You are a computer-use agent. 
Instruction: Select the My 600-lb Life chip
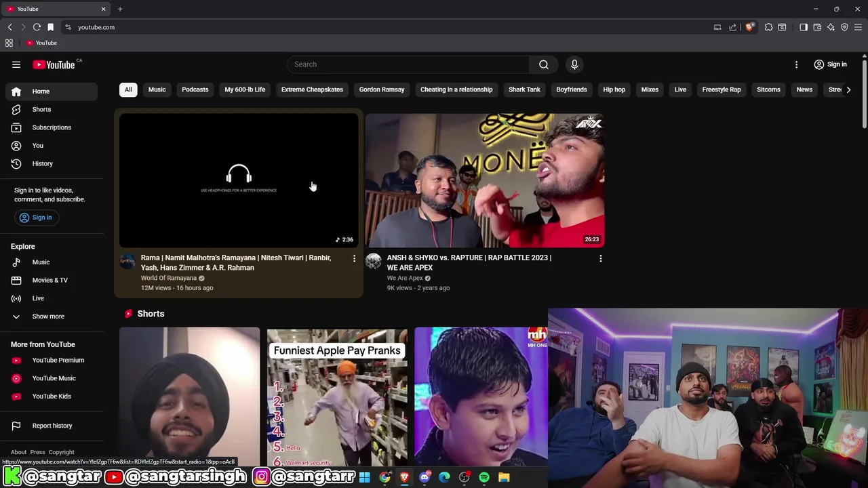click(x=245, y=89)
